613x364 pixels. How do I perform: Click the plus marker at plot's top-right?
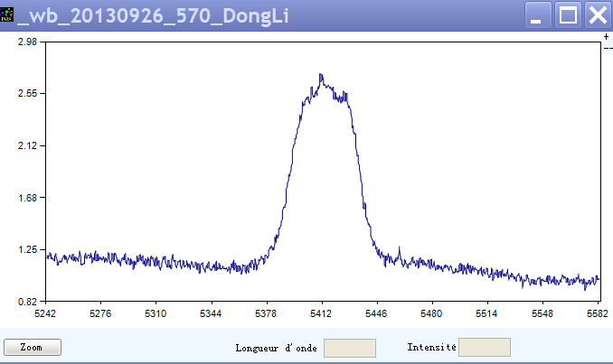click(607, 37)
